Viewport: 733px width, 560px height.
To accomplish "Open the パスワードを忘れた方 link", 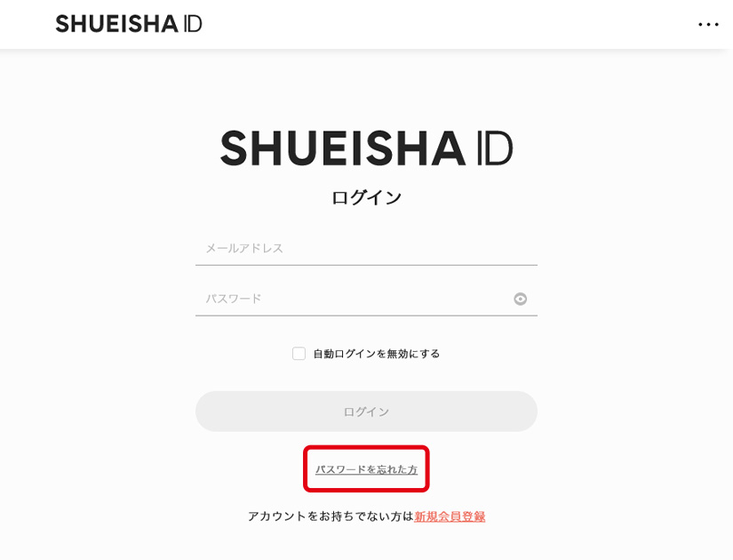I will click(x=366, y=469).
